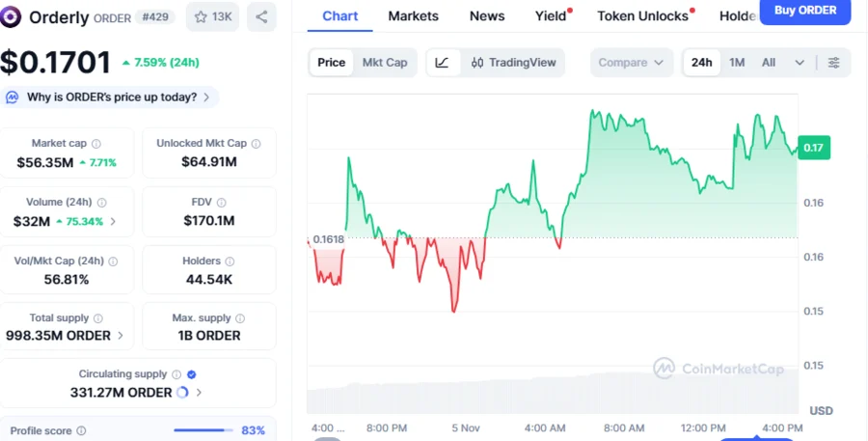Click the share icon next to the watchlist star
The height and width of the screenshot is (441, 868).
click(x=261, y=16)
